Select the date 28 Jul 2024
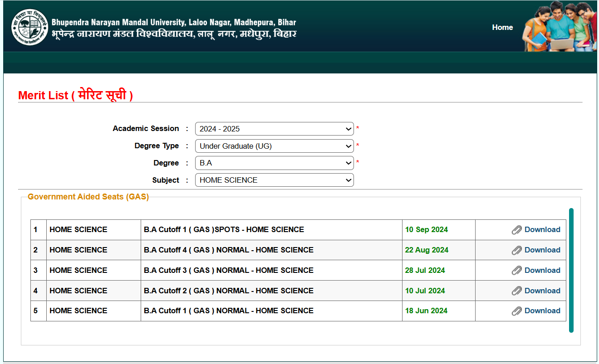This screenshot has width=599, height=364. click(425, 270)
